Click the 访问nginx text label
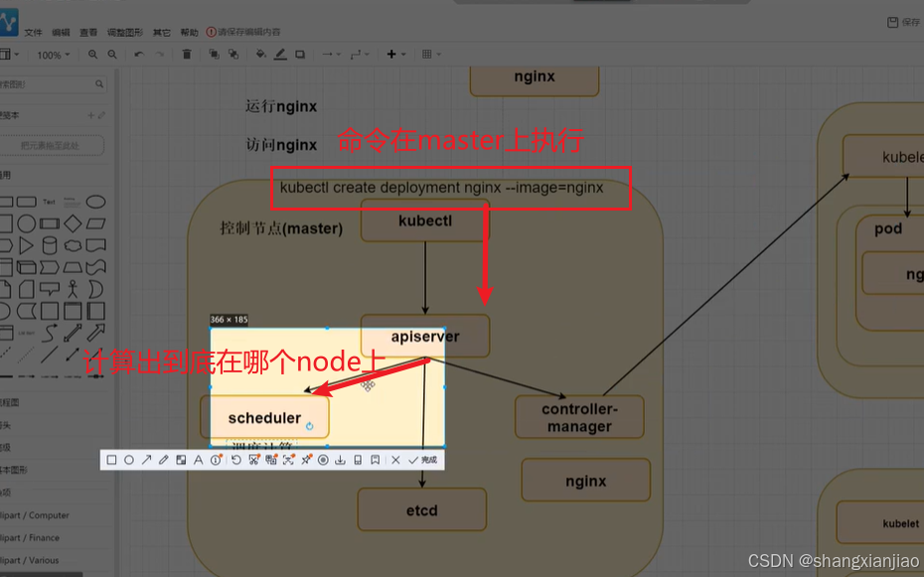The image size is (924, 577). point(281,145)
